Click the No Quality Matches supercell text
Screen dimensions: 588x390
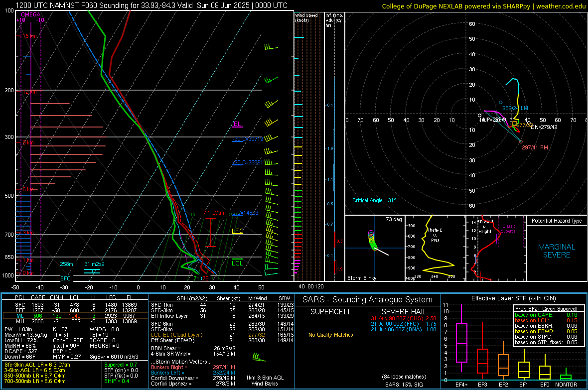tap(331, 335)
